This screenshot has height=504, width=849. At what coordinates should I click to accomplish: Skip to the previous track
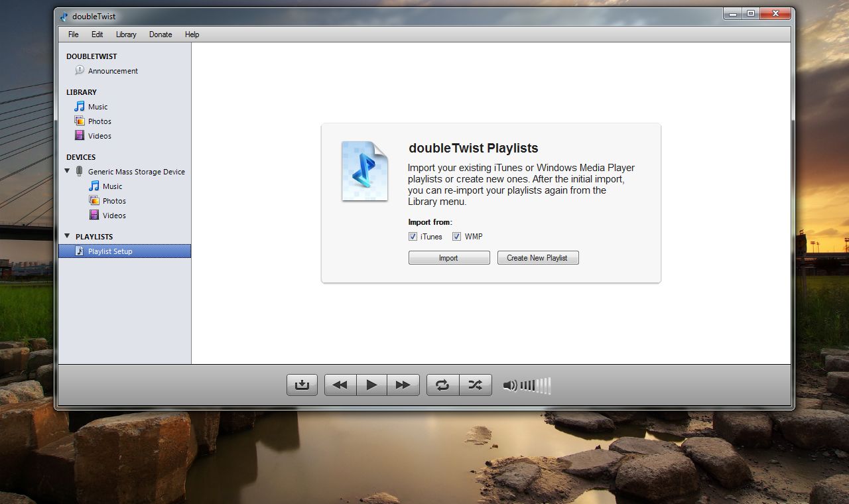[x=340, y=385]
